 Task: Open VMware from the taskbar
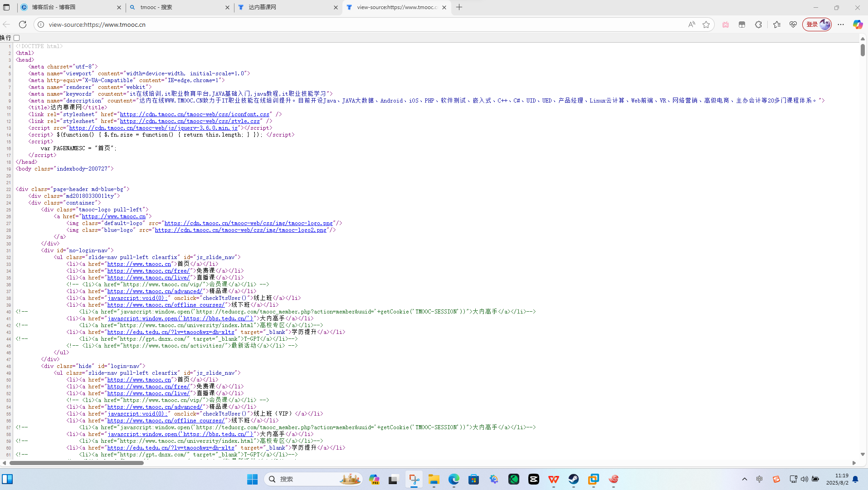594,479
